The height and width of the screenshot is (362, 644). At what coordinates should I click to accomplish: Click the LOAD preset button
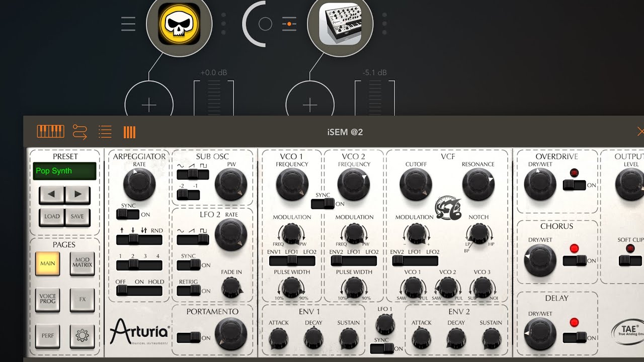[x=52, y=217]
